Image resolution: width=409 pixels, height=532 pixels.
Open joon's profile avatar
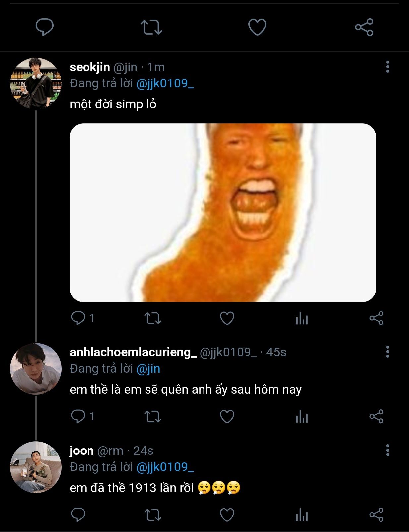(36, 467)
